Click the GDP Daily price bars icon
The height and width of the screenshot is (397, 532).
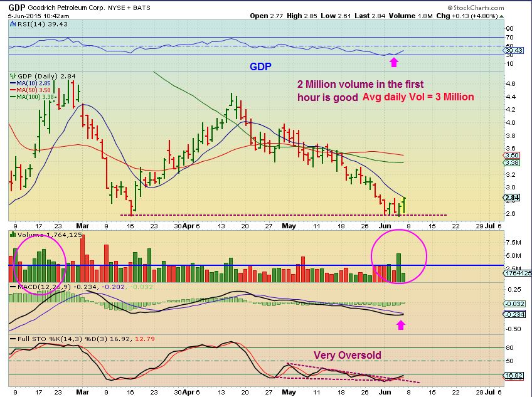pyautogui.click(x=13, y=77)
